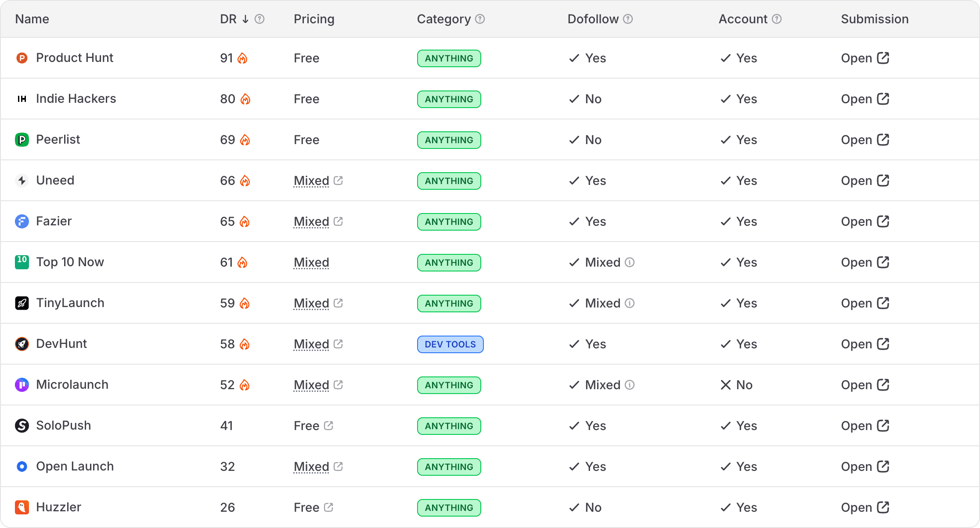Screen dimensions: 980x528
Task: Click Product Hunt's ANYTHING category badge
Action: [x=449, y=58]
